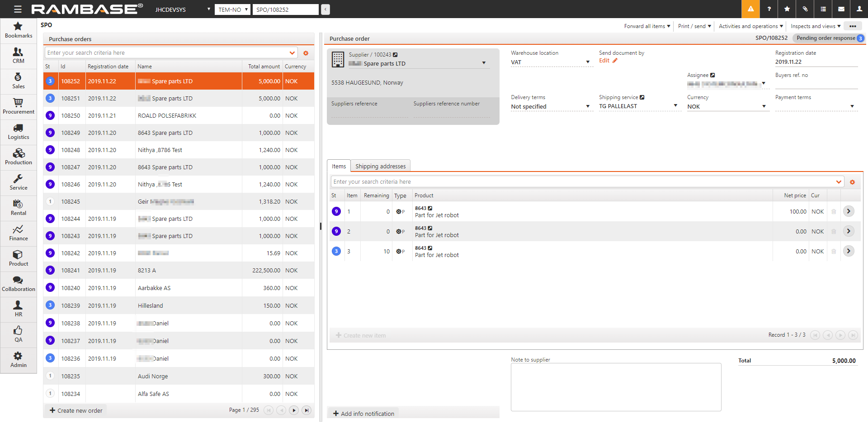Expand the Delivery terms dropdown
This screenshot has height=424, width=868.
coord(587,106)
